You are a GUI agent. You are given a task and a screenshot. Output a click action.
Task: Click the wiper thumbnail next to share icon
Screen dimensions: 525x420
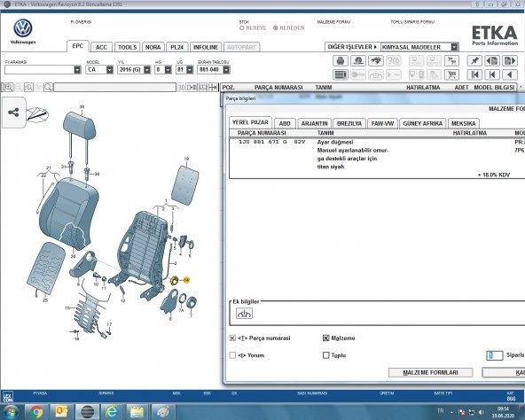pyautogui.click(x=37, y=115)
